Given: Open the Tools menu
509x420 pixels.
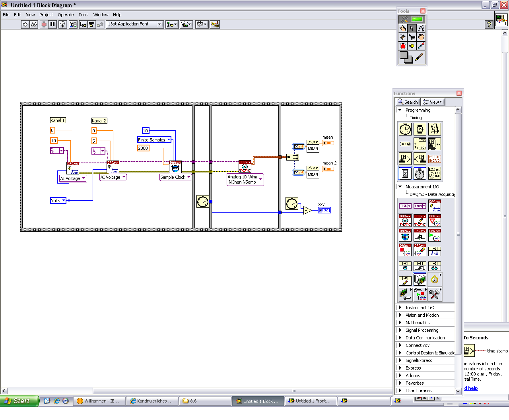Looking at the screenshot, I should click(x=84, y=15).
